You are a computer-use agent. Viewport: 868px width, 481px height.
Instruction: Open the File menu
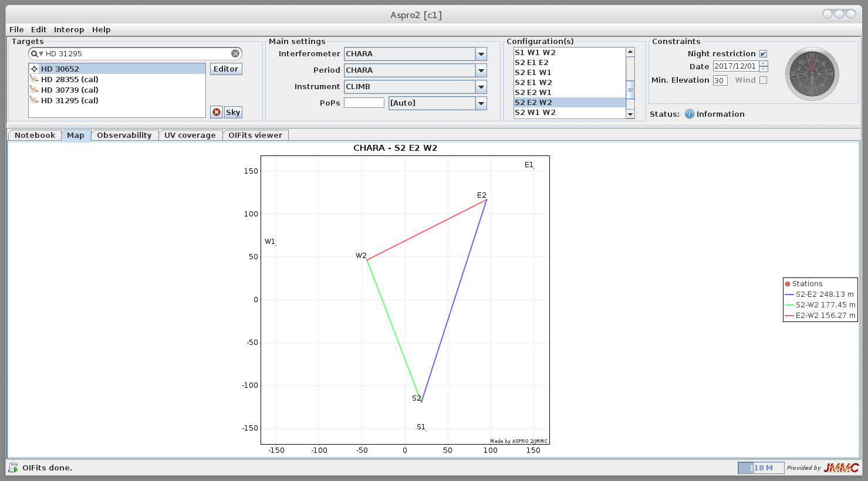point(16,29)
